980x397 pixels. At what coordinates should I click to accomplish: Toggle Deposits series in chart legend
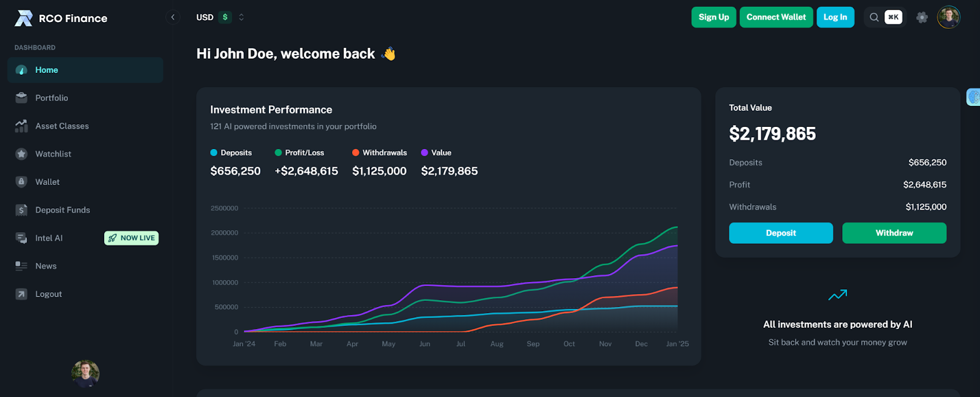click(231, 153)
